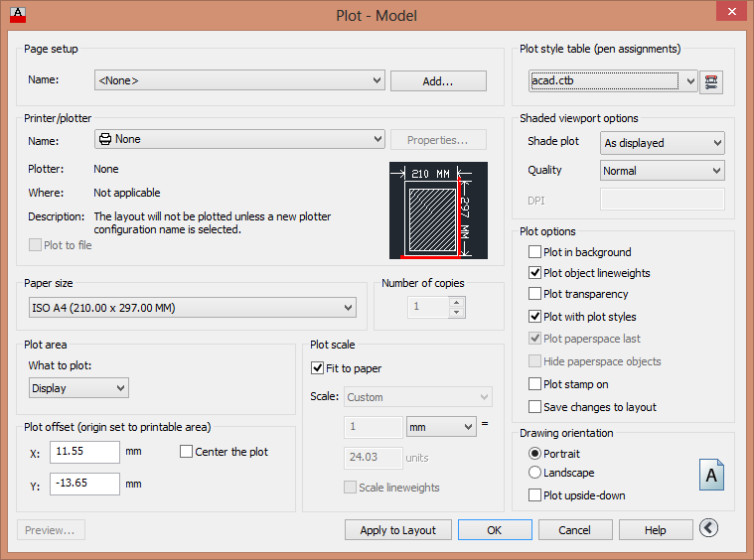Toggle Plot with plot styles
The height and width of the screenshot is (560, 754).
tap(534, 317)
